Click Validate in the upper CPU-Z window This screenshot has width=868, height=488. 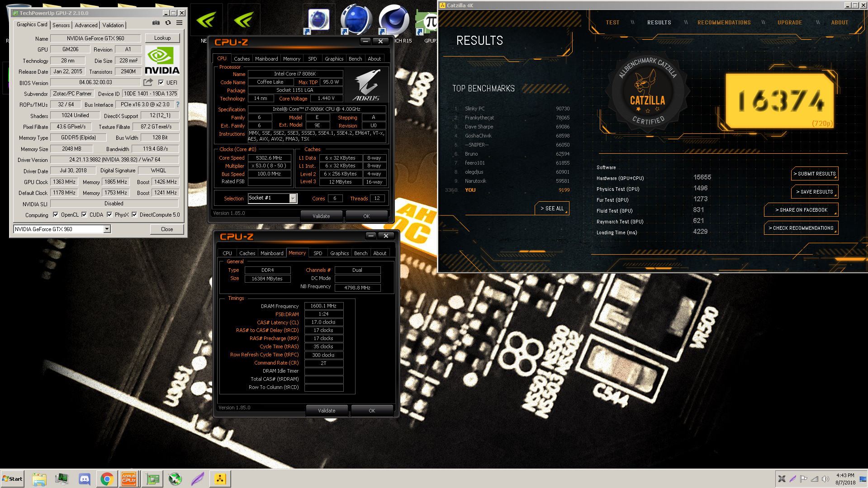[x=321, y=216]
